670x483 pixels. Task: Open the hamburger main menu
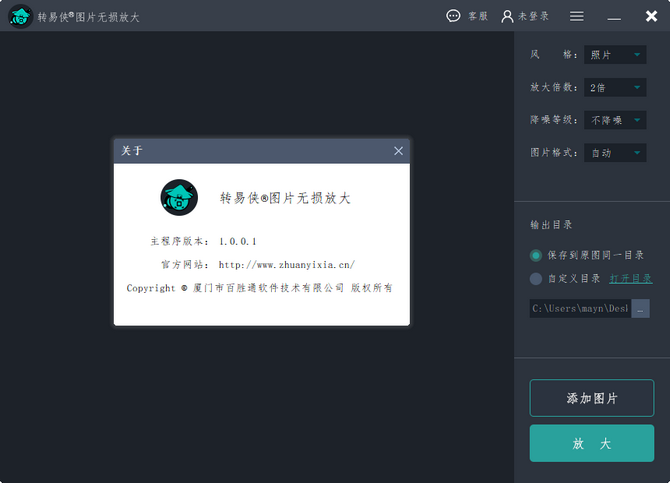[x=576, y=16]
